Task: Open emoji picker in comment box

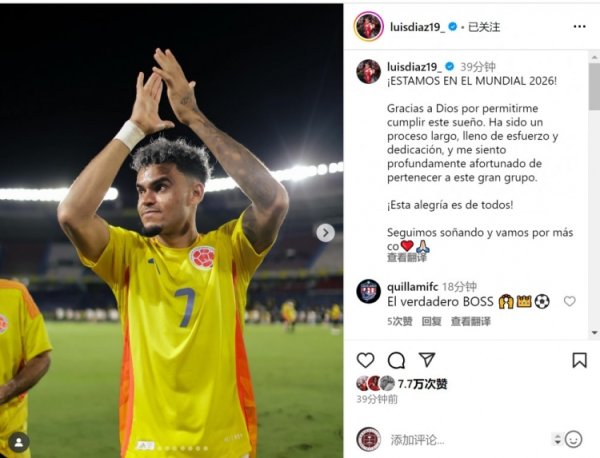Action: tap(573, 439)
